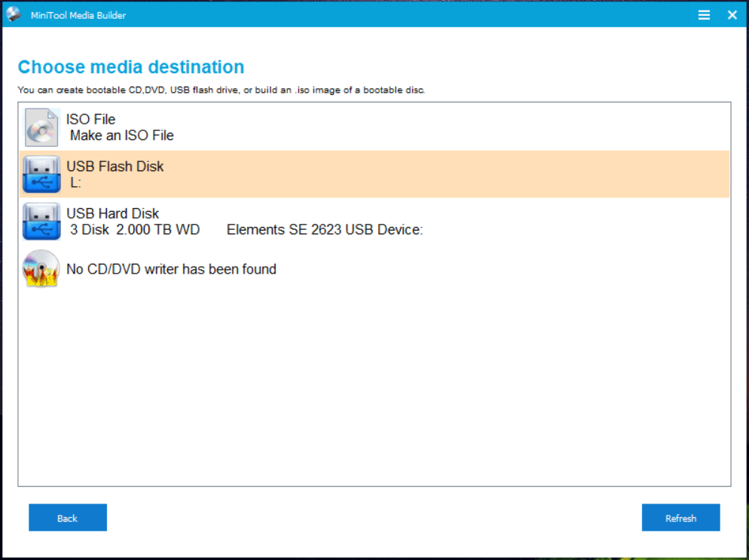Viewport: 749px width, 560px height.
Task: Select the USB Flash Disk L: drive
Action: tap(301, 174)
